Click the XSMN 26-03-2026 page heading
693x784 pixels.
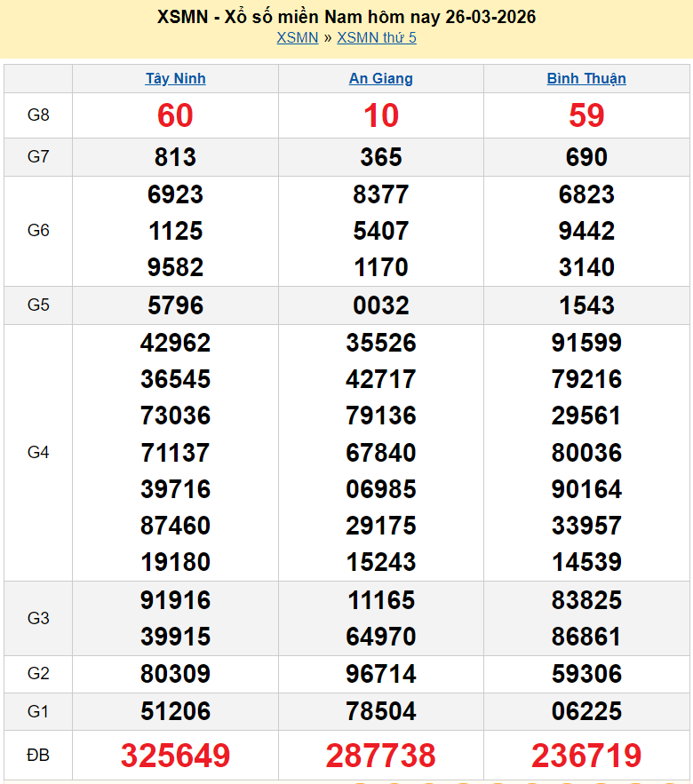click(346, 17)
